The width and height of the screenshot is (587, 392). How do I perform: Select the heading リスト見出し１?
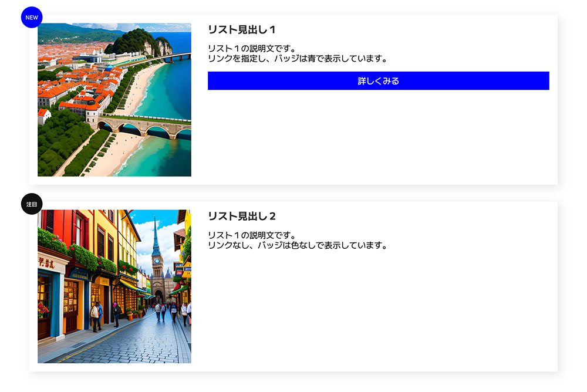[x=242, y=29]
